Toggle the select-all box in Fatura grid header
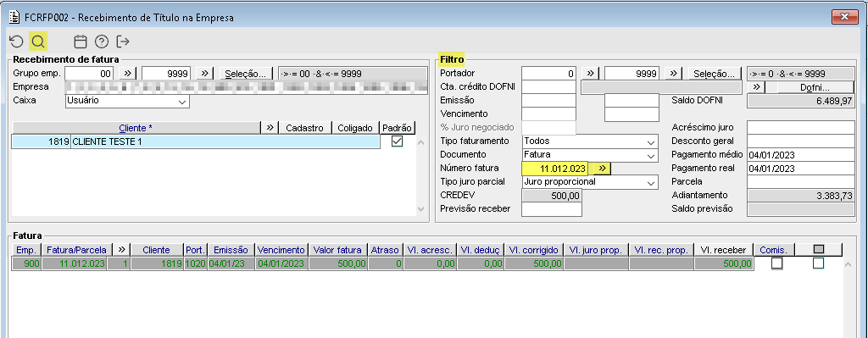Viewport: 868px width, 338px height. [x=818, y=250]
